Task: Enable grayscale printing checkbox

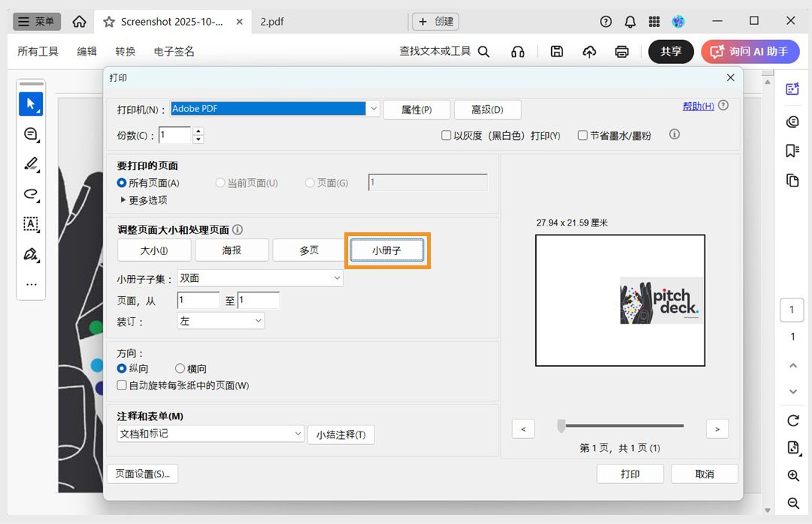Action: click(x=446, y=135)
